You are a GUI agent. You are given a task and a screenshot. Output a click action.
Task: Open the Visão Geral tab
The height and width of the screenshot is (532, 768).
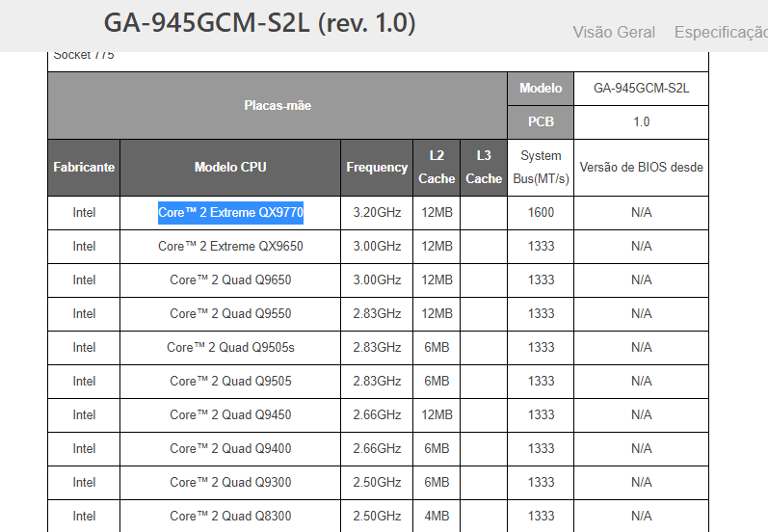(614, 33)
